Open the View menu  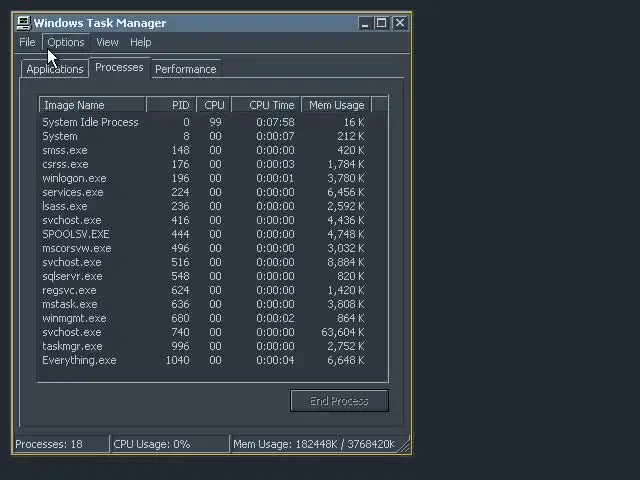(107, 42)
